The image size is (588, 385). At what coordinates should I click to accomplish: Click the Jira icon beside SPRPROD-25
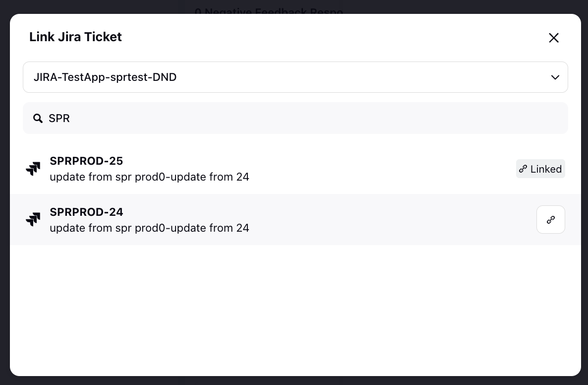[33, 169]
